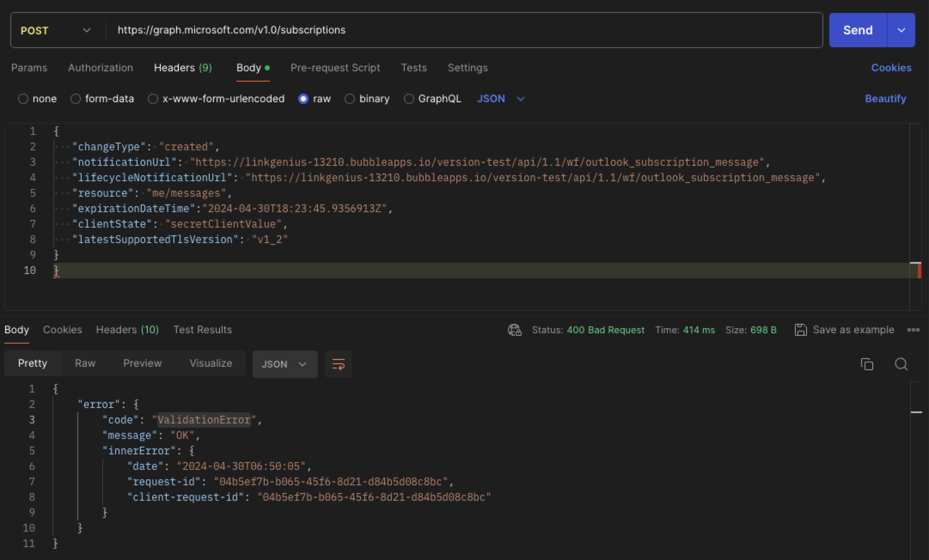Click the "secretClientValue" string
The image size is (929, 560).
(223, 224)
